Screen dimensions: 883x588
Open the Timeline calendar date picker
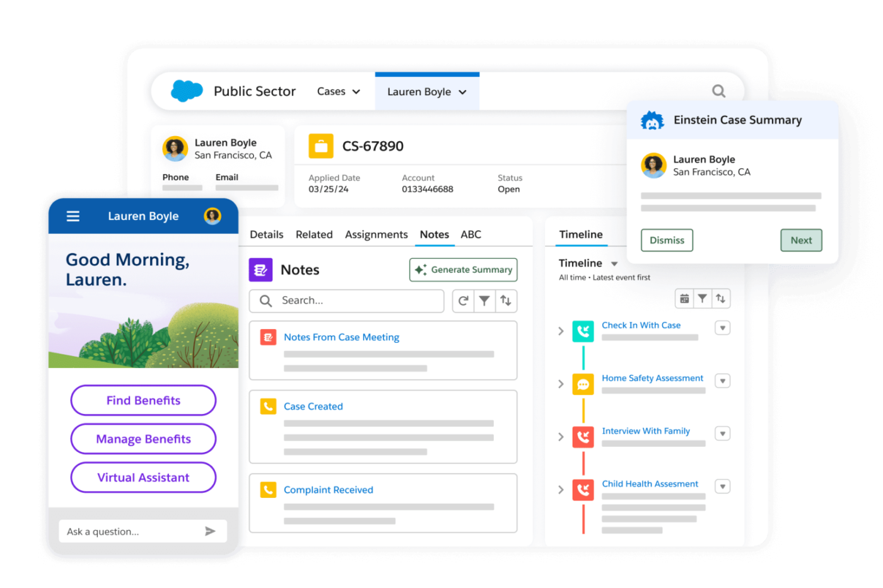tap(684, 299)
